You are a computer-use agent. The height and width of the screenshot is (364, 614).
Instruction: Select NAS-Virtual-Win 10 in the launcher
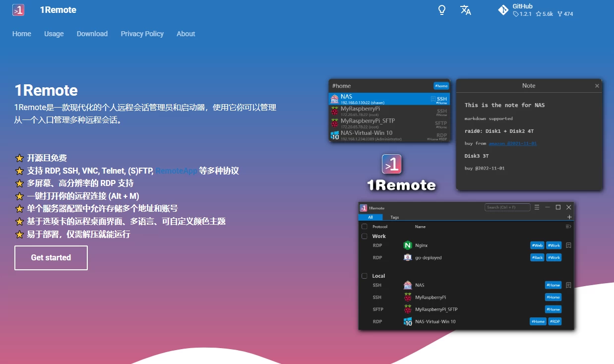[389, 135]
